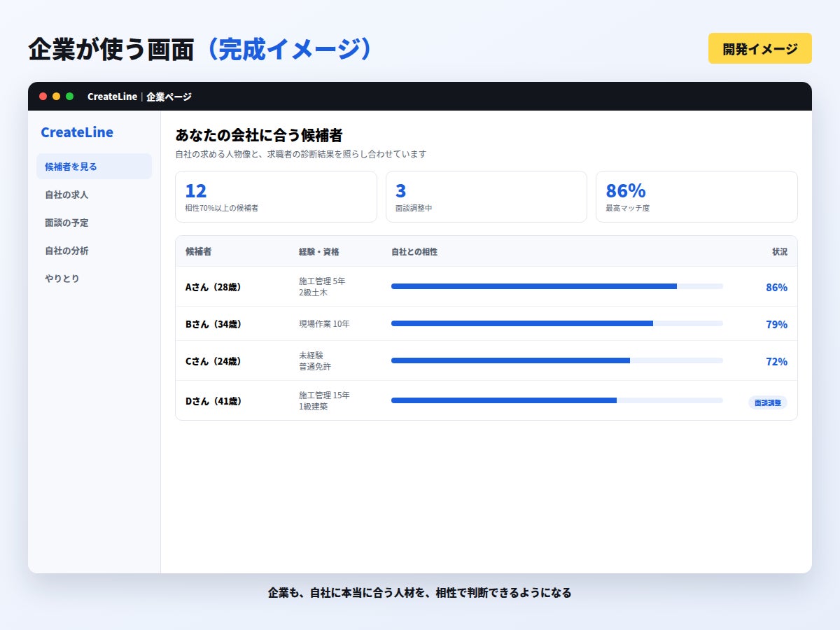Image resolution: width=840 pixels, height=630 pixels.
Task: Click the 候補者 column header
Action: pos(198,251)
